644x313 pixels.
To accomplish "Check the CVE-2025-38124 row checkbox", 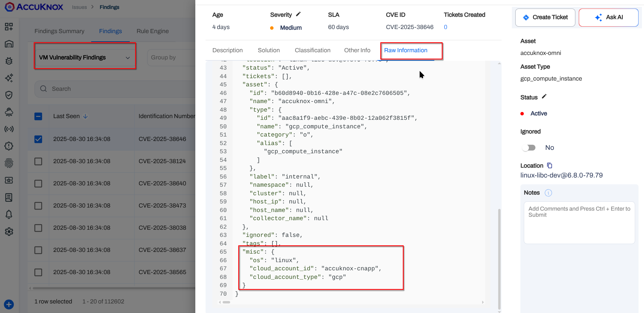I will tap(38, 161).
